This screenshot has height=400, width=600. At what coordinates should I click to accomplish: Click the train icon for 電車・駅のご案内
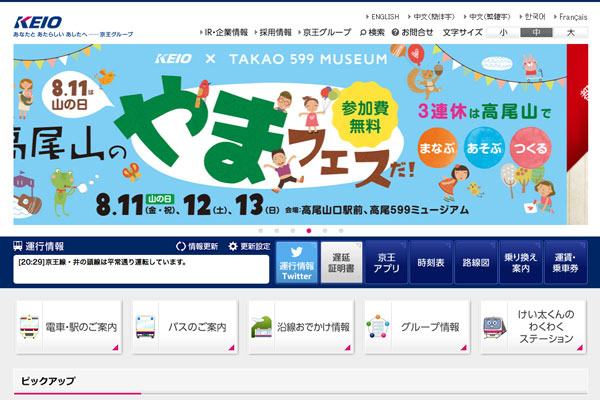tap(29, 327)
